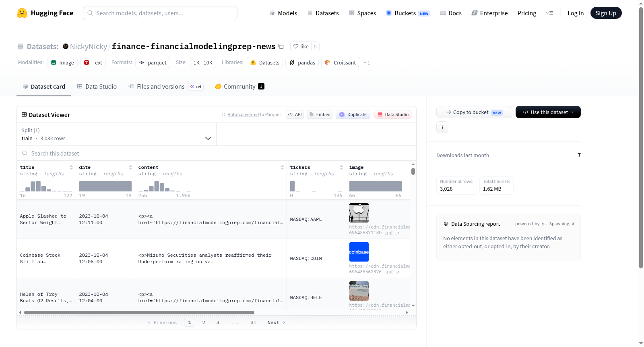Screen dimensions: 644x347
Task: Select current page 1 in pagination
Action: click(x=190, y=322)
